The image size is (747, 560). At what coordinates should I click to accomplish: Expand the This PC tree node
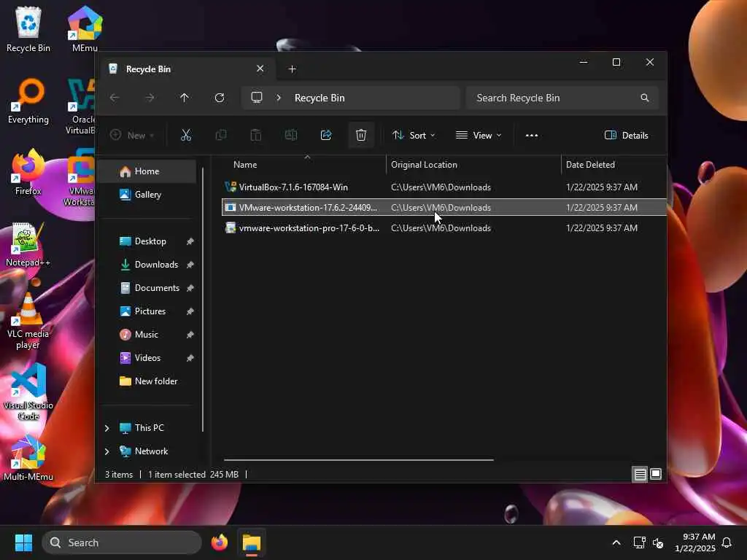107,428
